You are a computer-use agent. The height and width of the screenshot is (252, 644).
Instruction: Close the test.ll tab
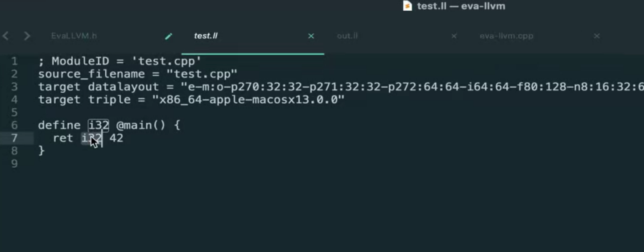pos(311,36)
